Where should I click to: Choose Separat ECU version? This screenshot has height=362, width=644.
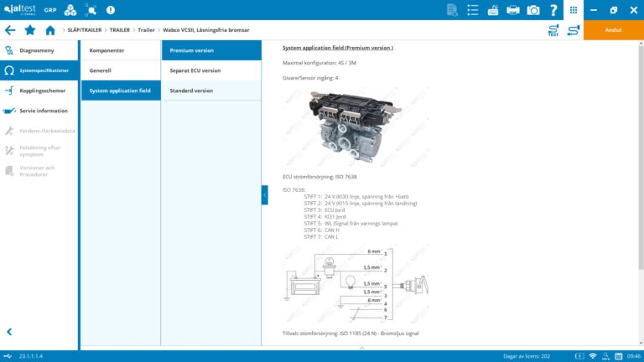[211, 70]
